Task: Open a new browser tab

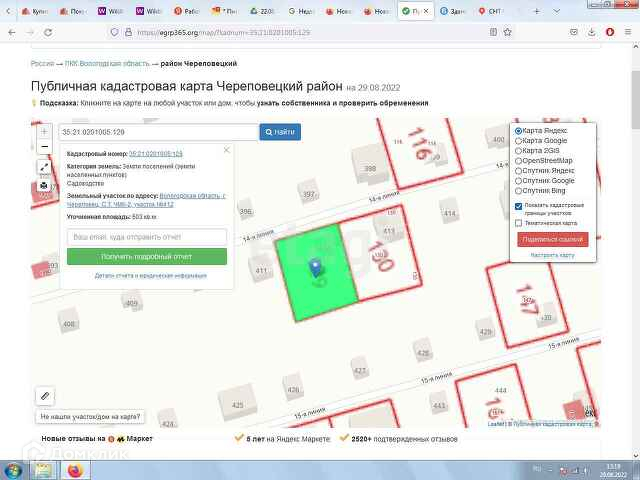Action: (536, 11)
